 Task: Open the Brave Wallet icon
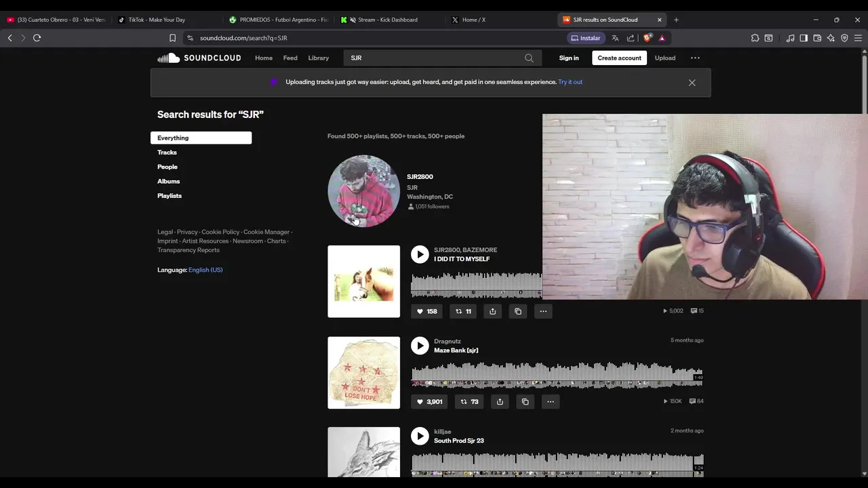pos(817,38)
